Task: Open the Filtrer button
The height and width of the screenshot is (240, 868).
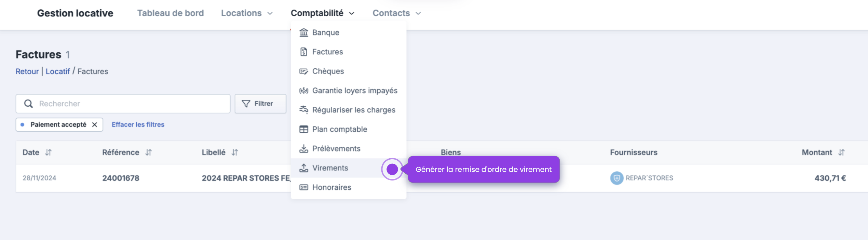Action: (x=260, y=104)
